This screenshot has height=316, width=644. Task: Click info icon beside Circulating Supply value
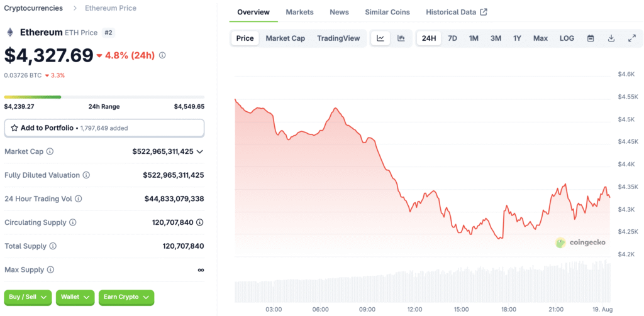pos(200,222)
